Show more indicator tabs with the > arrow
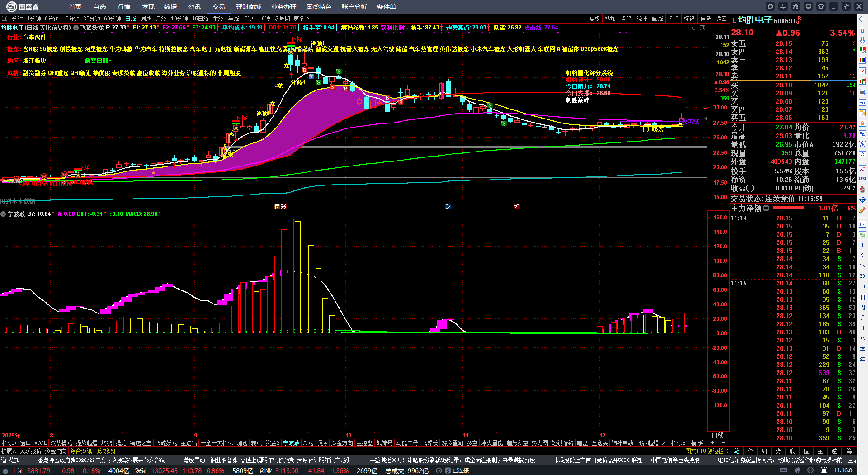 click(663, 443)
